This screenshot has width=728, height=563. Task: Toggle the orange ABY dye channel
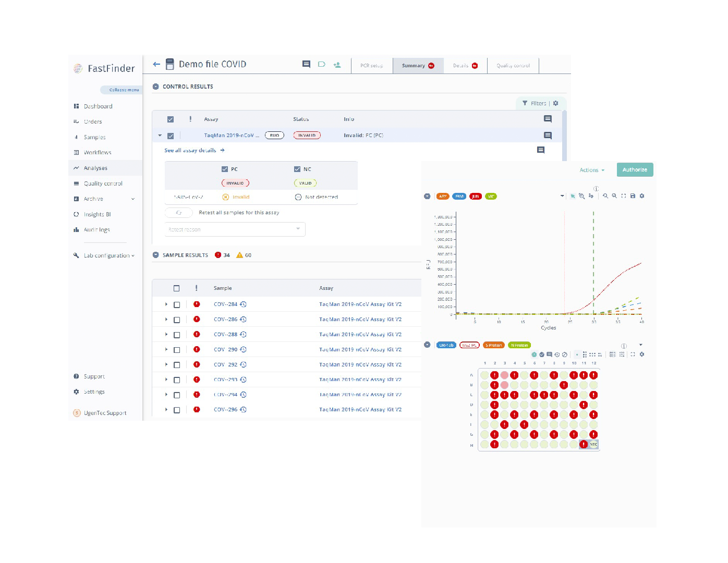pos(443,197)
